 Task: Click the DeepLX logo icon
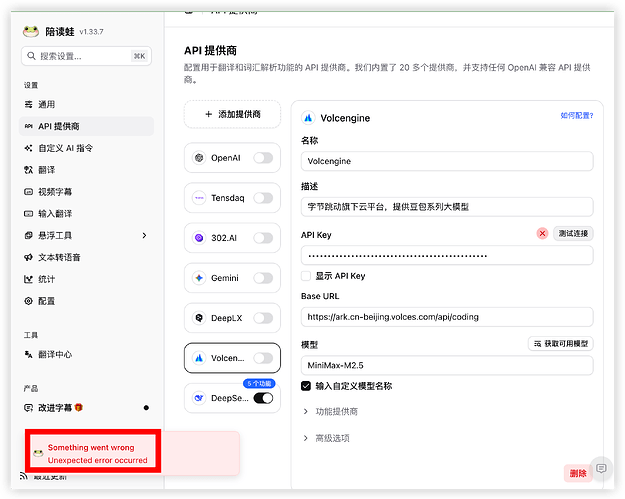(x=199, y=318)
